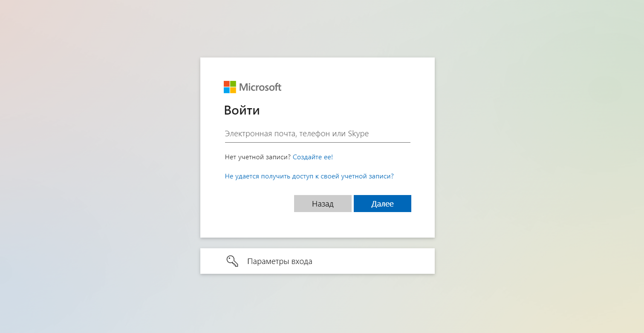This screenshot has width=644, height=333.
Task: Open the Создайте ее! account creation link
Action: (x=313, y=157)
